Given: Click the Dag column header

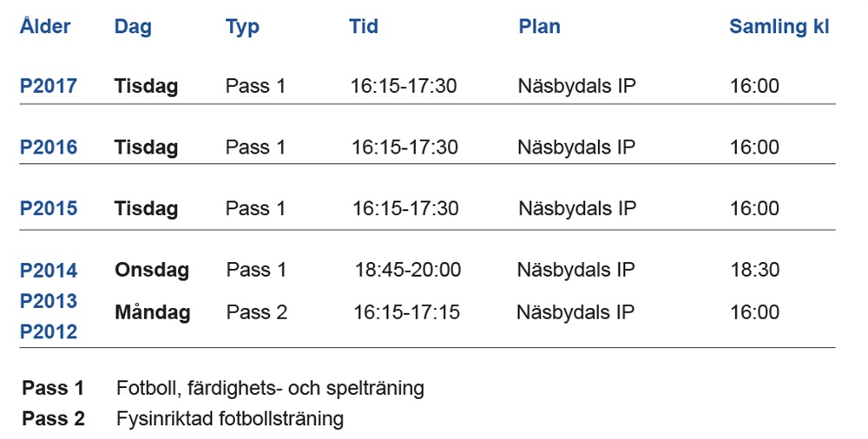Looking at the screenshot, I should coord(133,27).
